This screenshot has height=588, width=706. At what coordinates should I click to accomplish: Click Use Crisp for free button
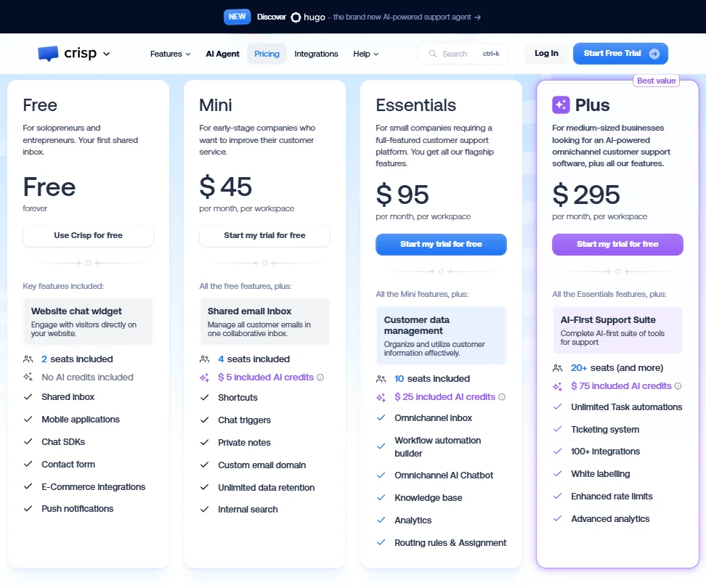tap(89, 235)
